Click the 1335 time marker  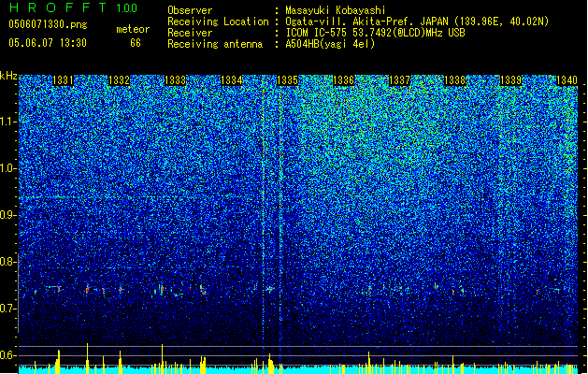click(287, 80)
